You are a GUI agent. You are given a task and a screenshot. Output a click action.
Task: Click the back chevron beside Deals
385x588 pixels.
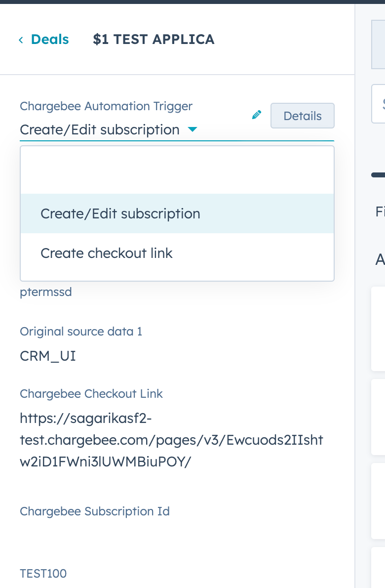(21, 40)
